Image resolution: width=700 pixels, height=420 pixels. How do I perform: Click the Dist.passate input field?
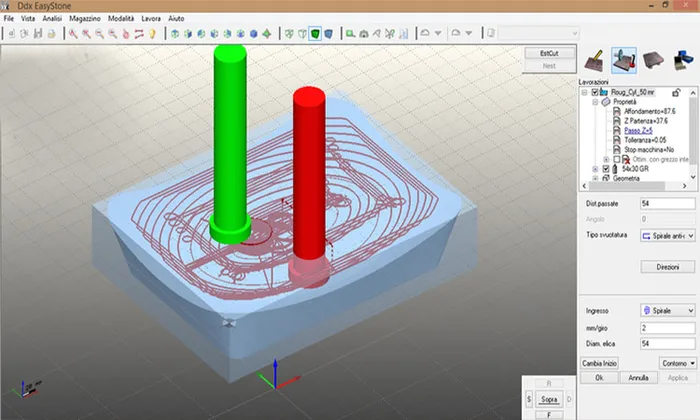point(668,204)
